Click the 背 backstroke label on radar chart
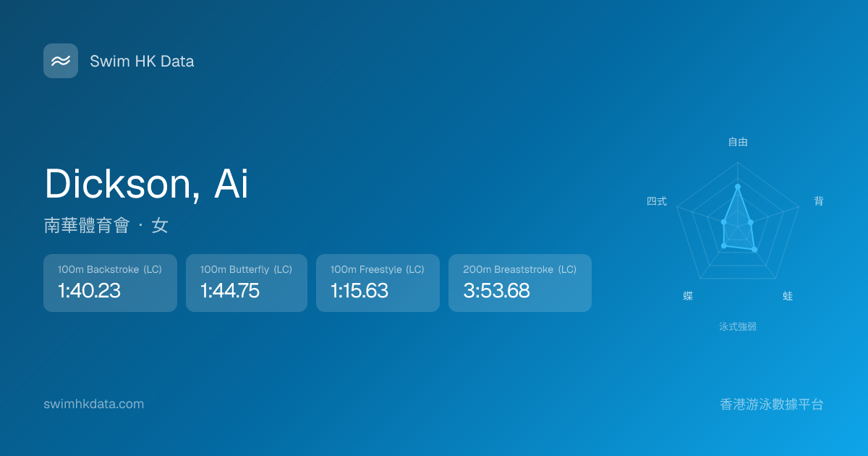The height and width of the screenshot is (456, 868). tap(819, 201)
